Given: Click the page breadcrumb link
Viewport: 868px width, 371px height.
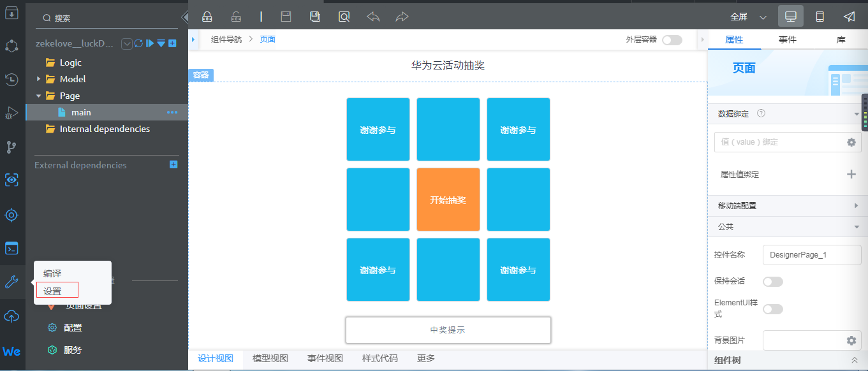Looking at the screenshot, I should point(268,40).
